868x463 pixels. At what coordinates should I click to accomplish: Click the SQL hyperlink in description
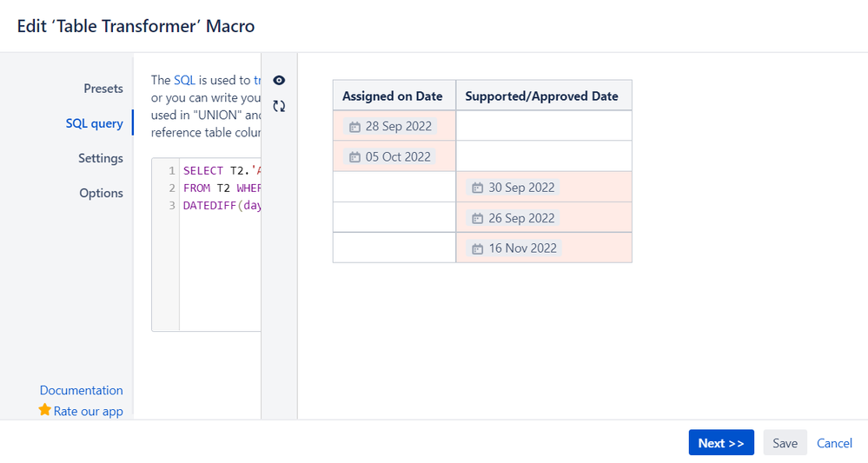point(184,80)
